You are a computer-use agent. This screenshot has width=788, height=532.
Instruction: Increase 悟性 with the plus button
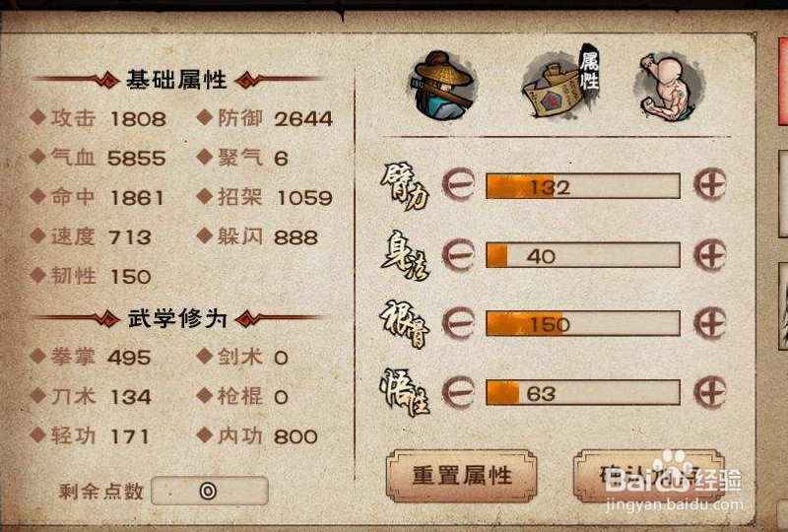[710, 392]
